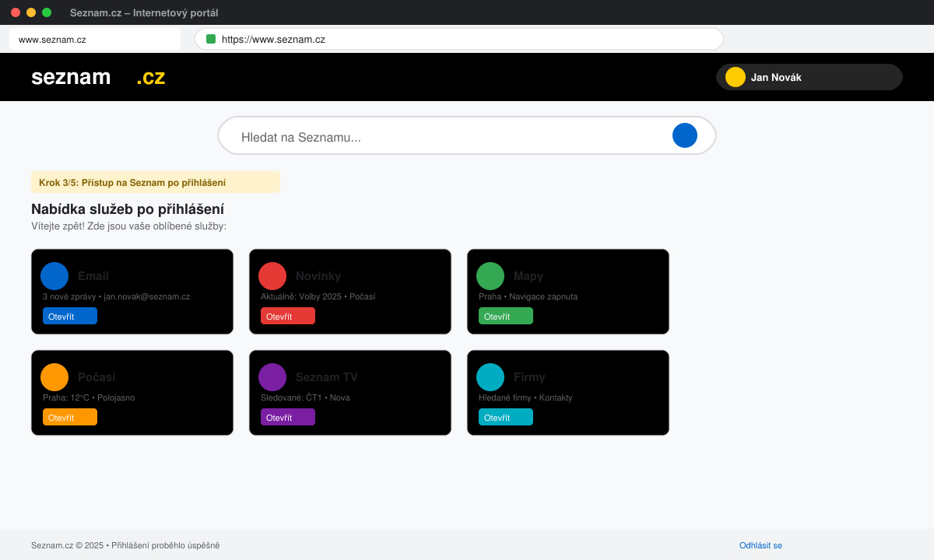The image size is (934, 560).
Task: Click the seznam.cz logo
Action: [x=98, y=77]
